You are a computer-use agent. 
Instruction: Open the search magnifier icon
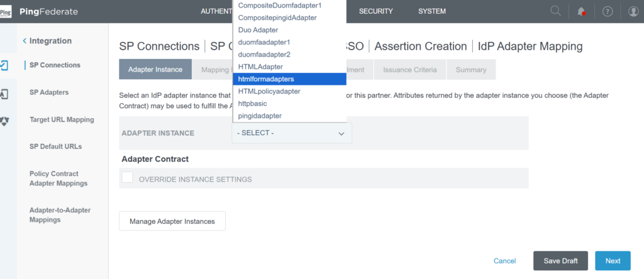[555, 11]
